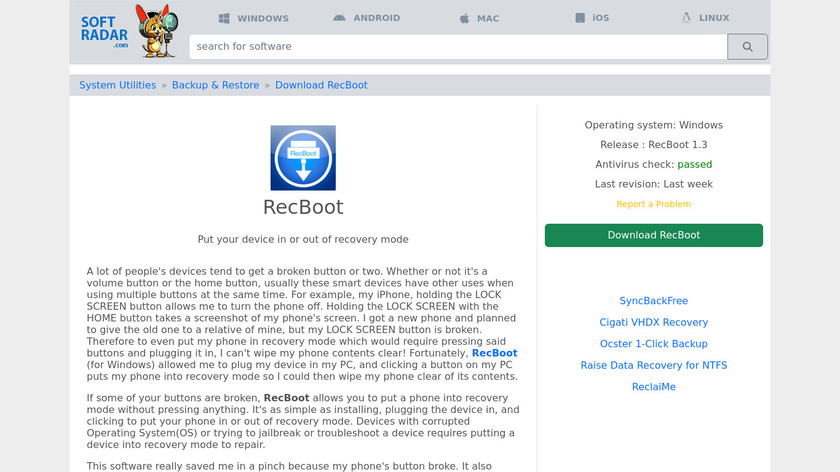Screen dimensions: 840x472
Task: Open Ocster 1-Click Backup link
Action: point(654,344)
